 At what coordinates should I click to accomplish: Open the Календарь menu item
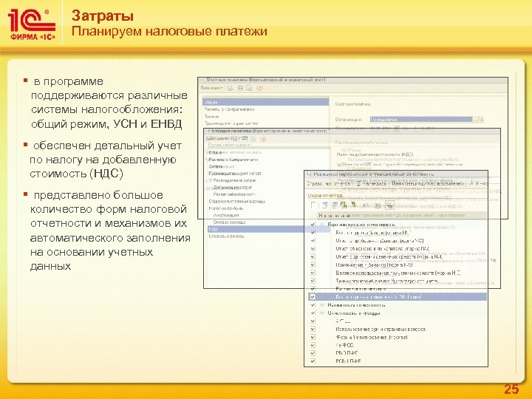tap(372, 183)
